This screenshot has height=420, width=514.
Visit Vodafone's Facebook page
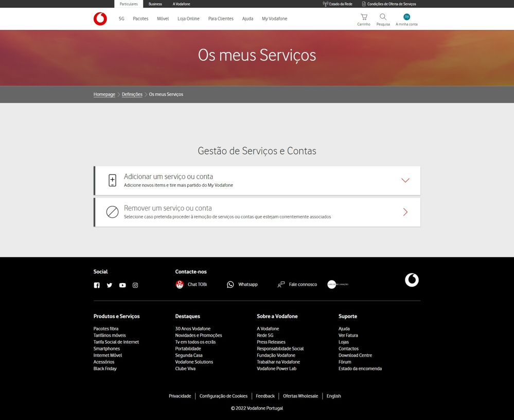(97, 285)
